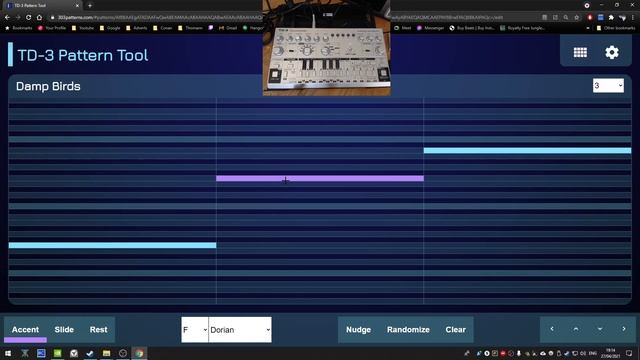Click the browser forward arrow

click(18, 18)
